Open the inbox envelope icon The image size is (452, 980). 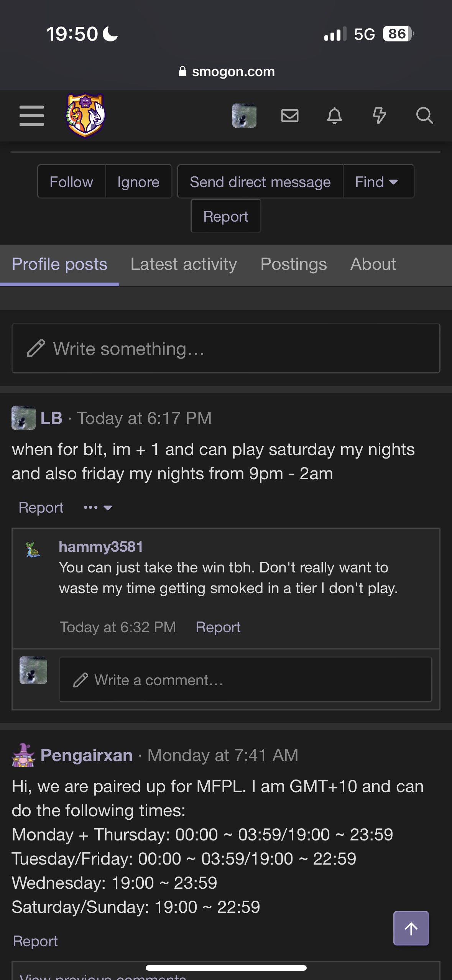(x=289, y=115)
